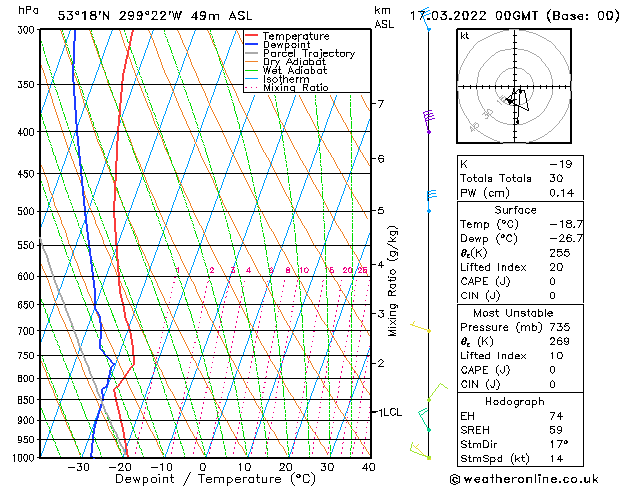Click the '1000' pressure level label

pyautogui.click(x=25, y=458)
